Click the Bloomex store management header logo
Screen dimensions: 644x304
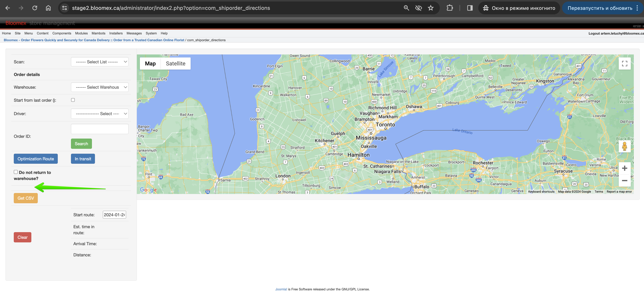tap(40, 23)
